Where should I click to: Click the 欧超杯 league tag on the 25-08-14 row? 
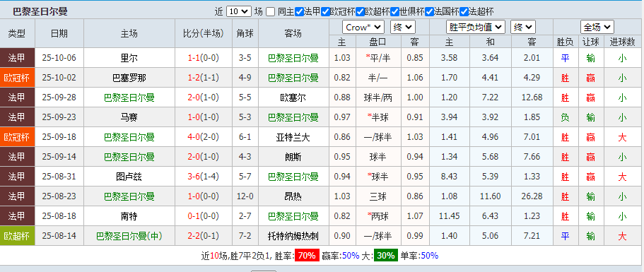point(17,236)
